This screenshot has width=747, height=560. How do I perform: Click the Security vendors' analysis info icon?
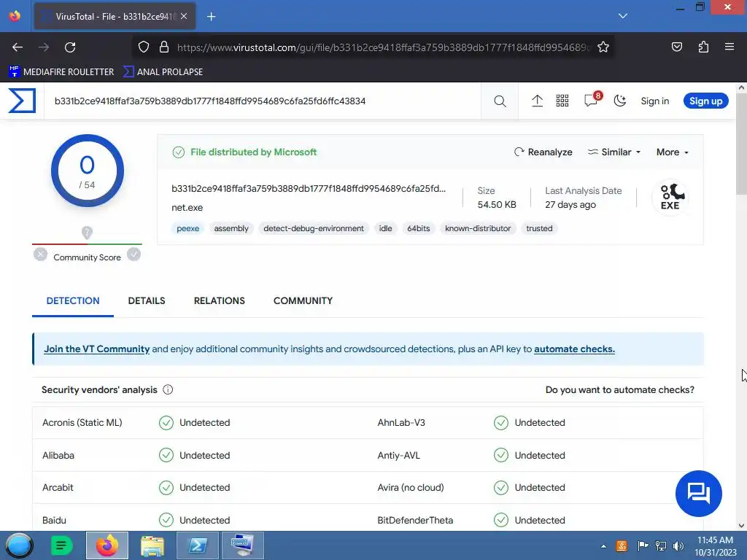pos(168,389)
